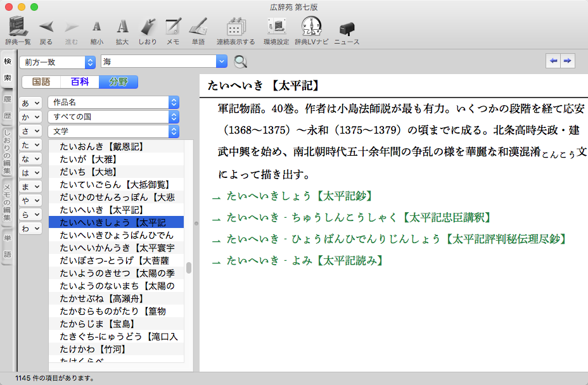Open the 前方一致 match type dropdown
The height and width of the screenshot is (385, 588).
coord(56,61)
